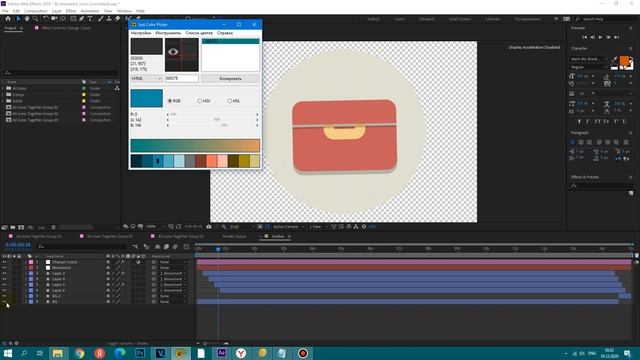The image size is (640, 360).
Task: Select the Zoom magnifier tool
Action: 36,19
